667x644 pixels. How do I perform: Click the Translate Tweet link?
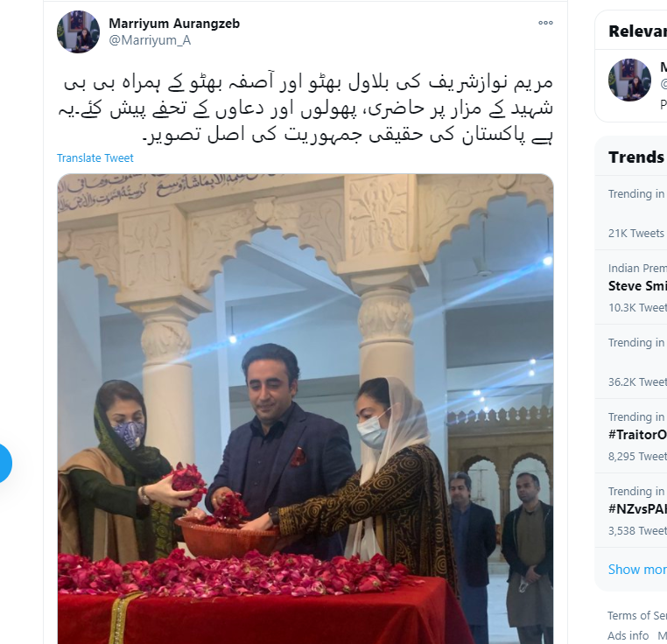click(x=95, y=158)
